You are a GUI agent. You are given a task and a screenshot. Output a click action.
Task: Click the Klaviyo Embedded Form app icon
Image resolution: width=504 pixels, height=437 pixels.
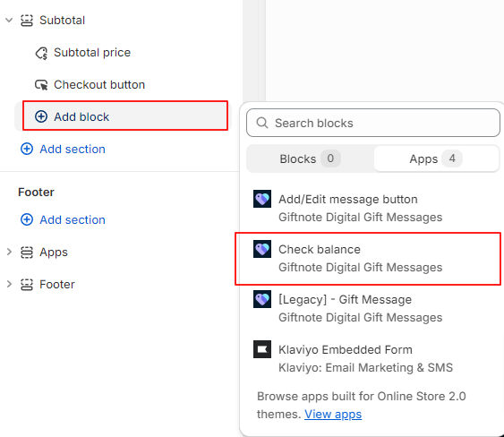pyautogui.click(x=262, y=349)
